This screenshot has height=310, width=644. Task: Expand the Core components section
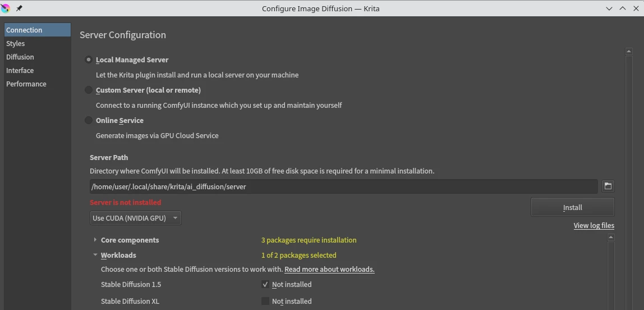[95, 240]
